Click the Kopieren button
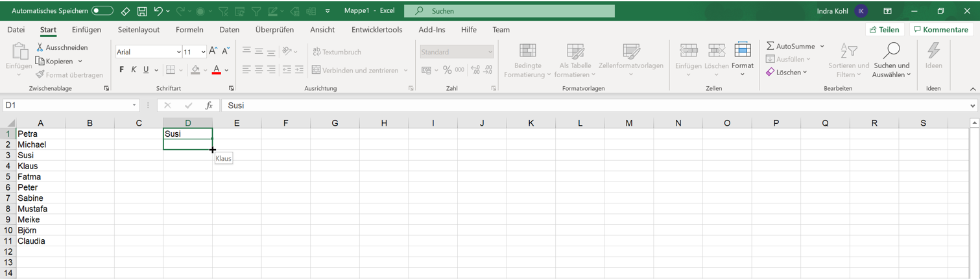 coord(54,61)
